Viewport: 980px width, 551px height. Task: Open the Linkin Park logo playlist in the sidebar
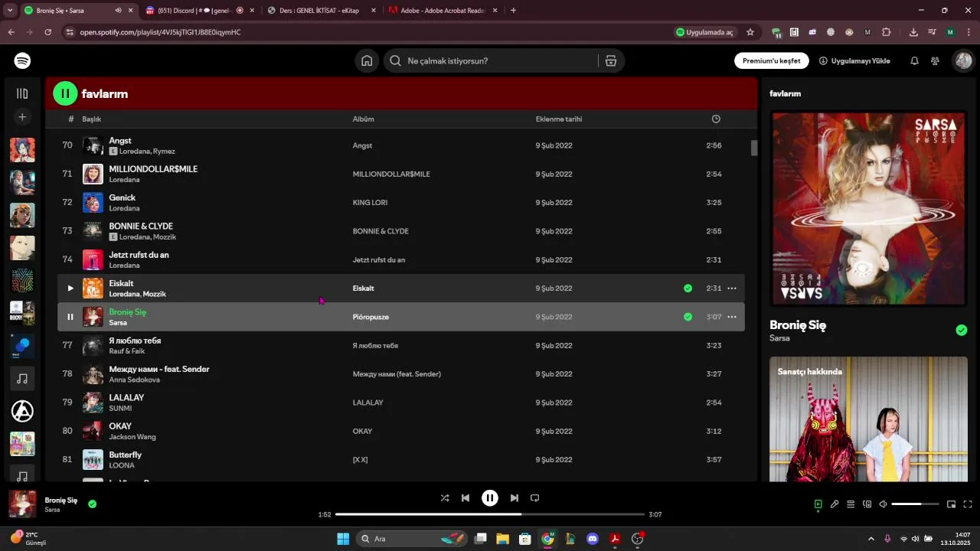(22, 411)
